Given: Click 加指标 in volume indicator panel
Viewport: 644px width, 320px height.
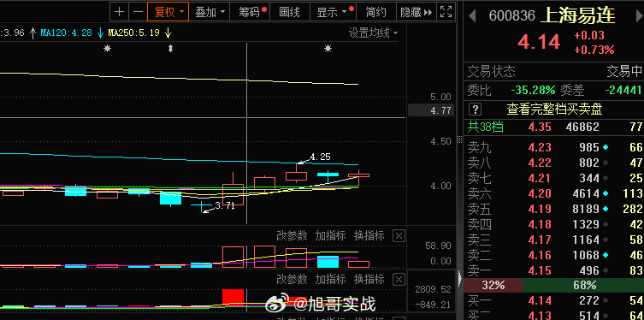Looking at the screenshot, I should 330,235.
